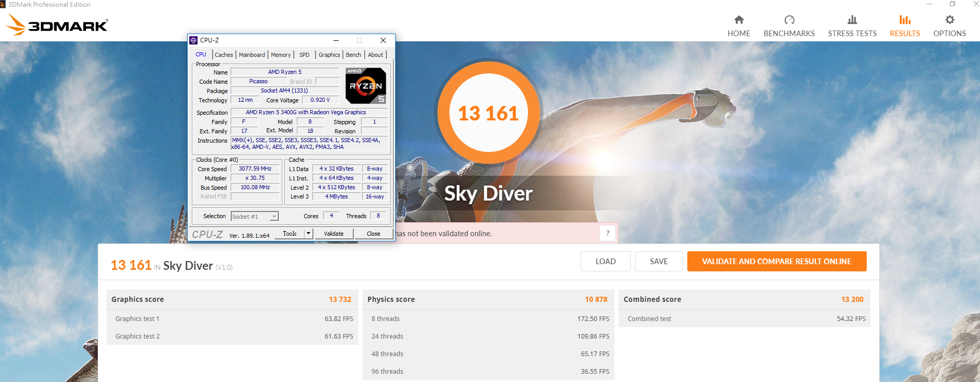The image size is (980, 382).
Task: Open the Memory tab in CPU-Z
Action: tap(281, 55)
